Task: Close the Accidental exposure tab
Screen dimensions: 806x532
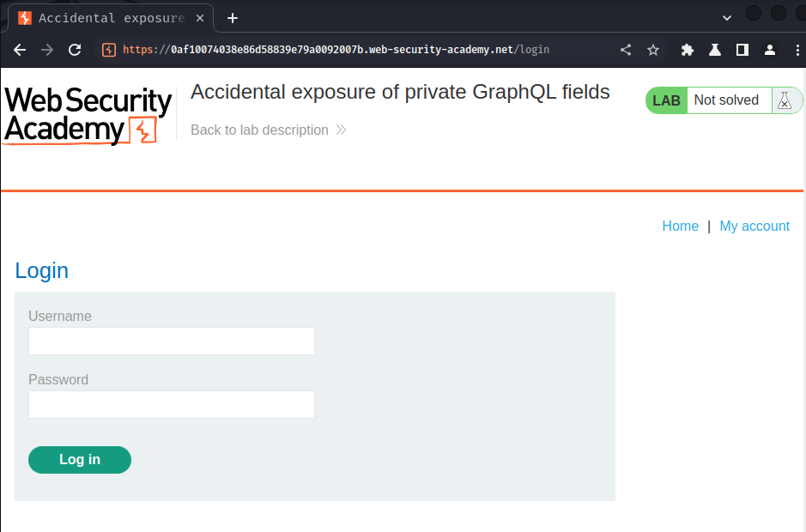Action: pos(200,18)
